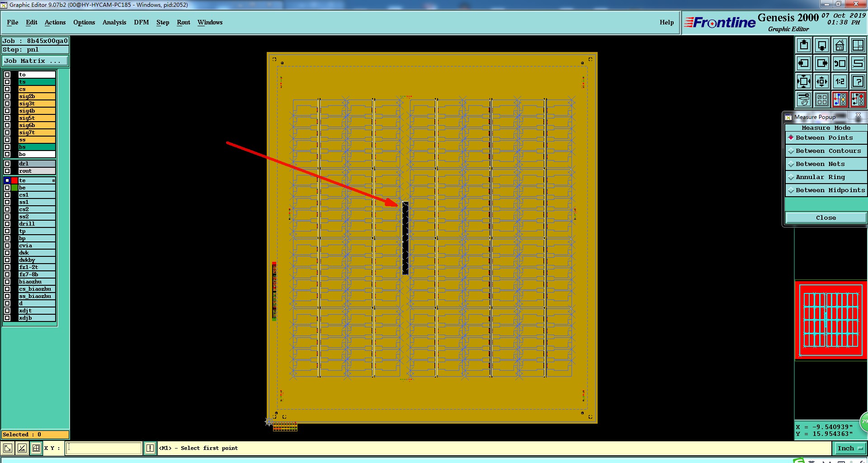Select Between Contours measure mode
This screenshot has width=868, height=463.
[826, 151]
